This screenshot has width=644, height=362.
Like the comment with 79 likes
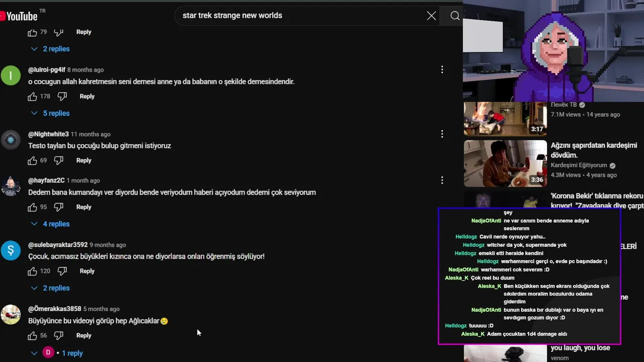tap(32, 32)
